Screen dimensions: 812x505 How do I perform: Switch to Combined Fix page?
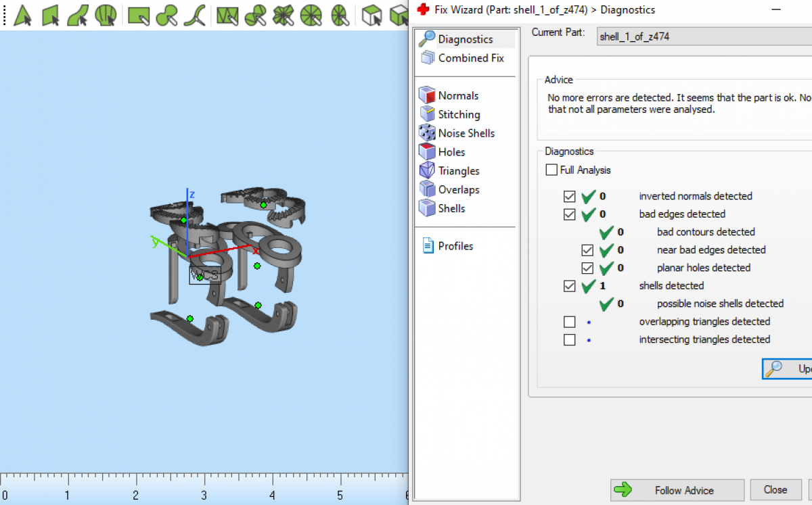click(x=470, y=58)
